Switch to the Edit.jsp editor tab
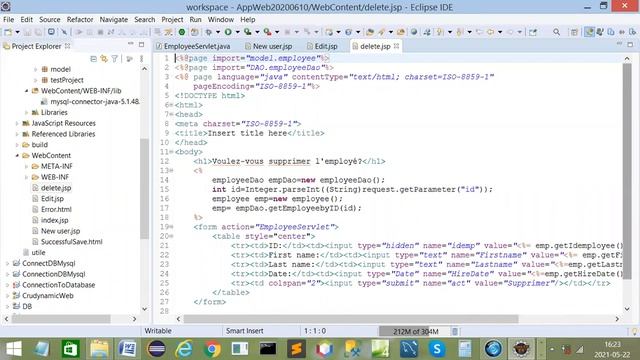Viewport: 640px width, 360px height. coord(322,47)
